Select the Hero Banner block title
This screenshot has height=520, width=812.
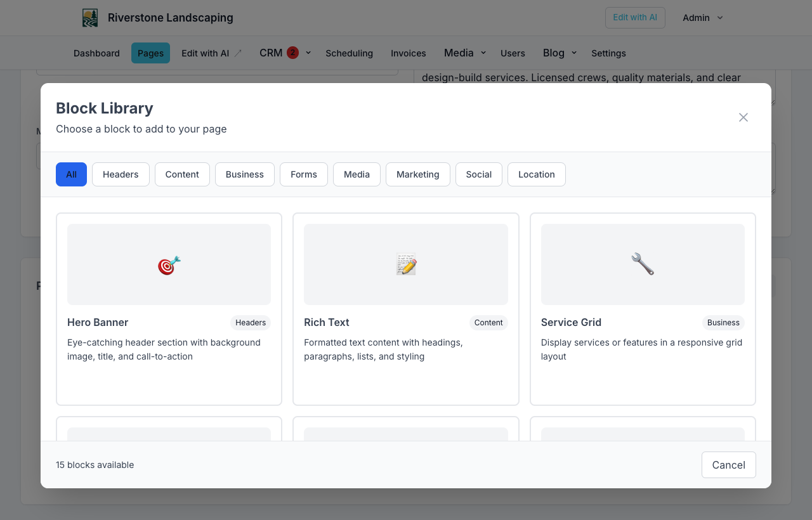(98, 322)
